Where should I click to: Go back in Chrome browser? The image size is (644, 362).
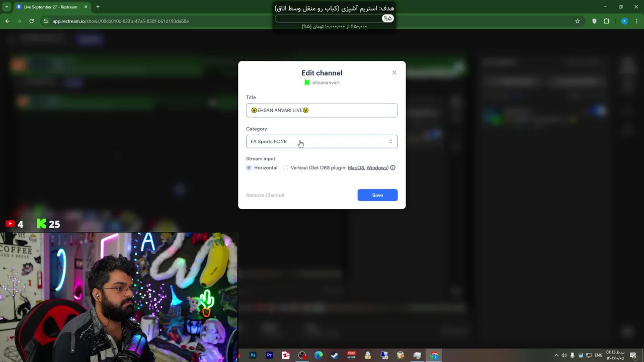coord(7,21)
